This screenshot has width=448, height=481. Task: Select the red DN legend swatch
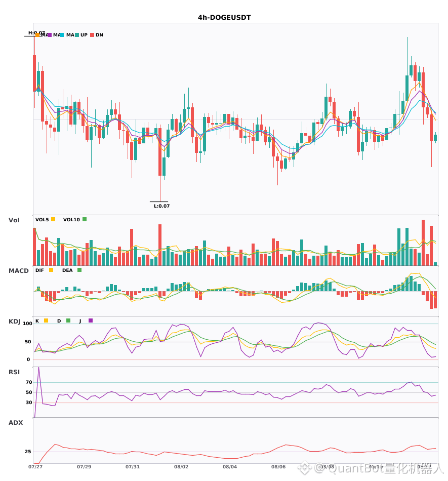pos(92,35)
